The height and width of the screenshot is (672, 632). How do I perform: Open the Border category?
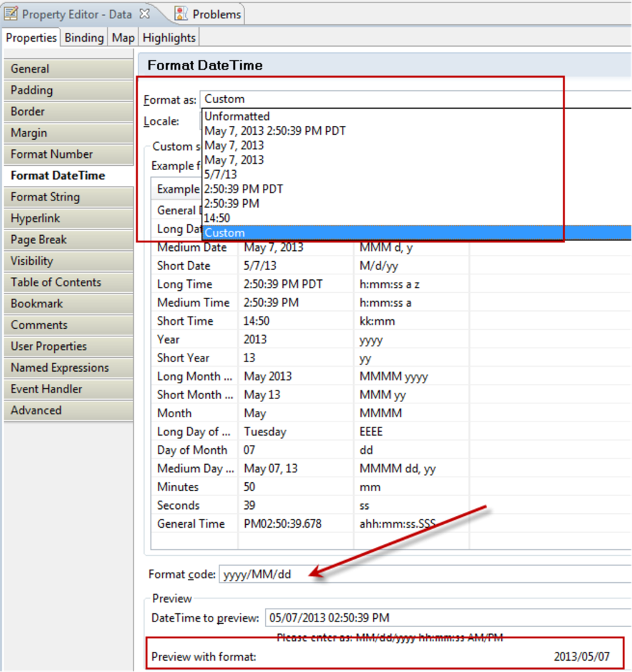[68, 111]
